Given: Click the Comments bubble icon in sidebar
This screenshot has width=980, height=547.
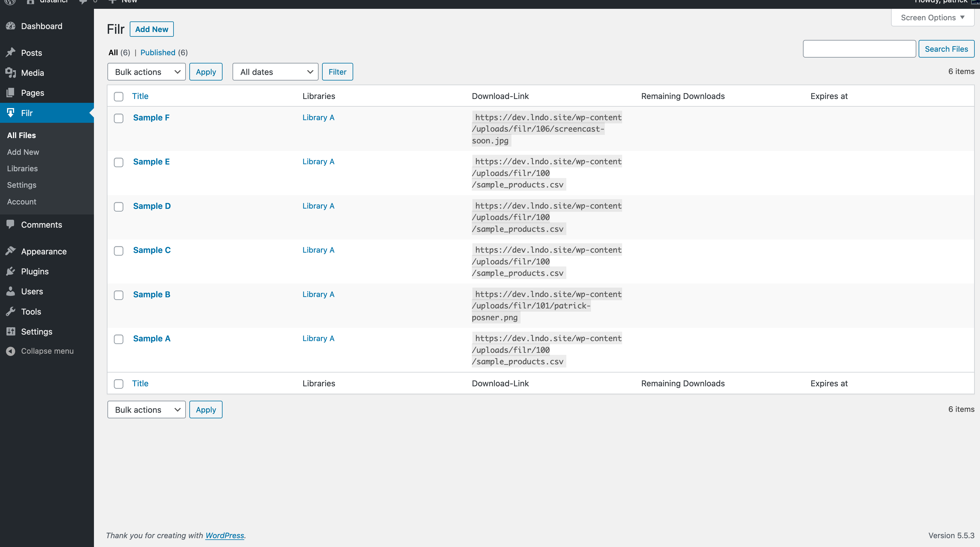Looking at the screenshot, I should click(11, 224).
